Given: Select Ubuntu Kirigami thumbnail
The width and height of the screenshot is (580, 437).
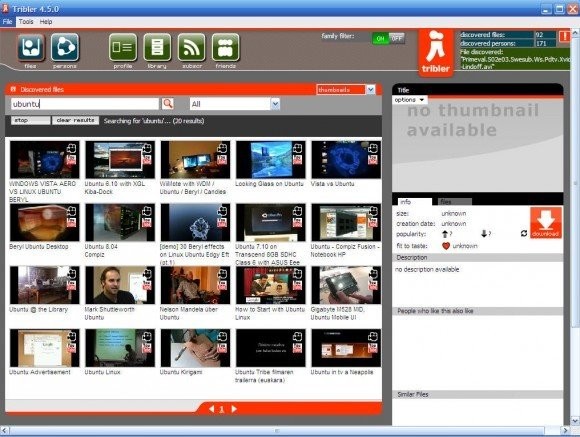Looking at the screenshot, I should pos(195,348).
